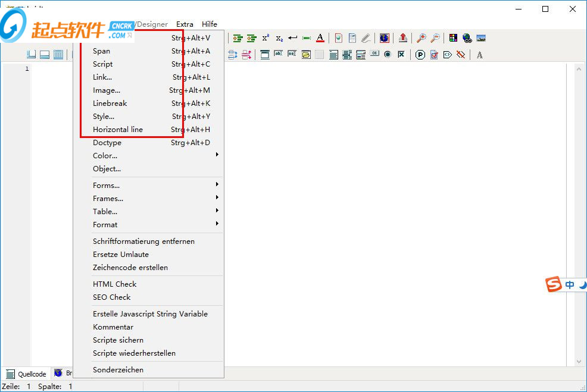
Task: Zoom out with the magnifier minus icon
Action: [435, 38]
